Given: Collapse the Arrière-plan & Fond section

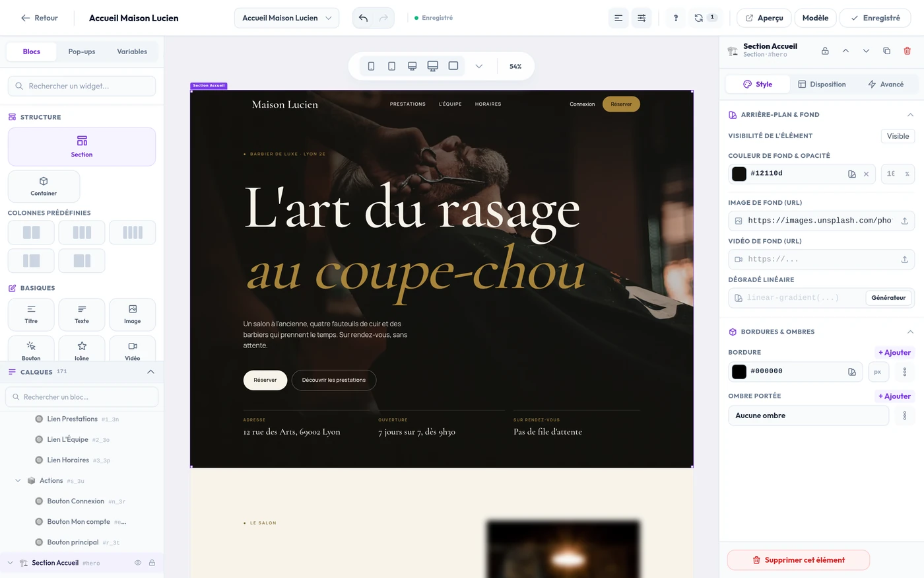Looking at the screenshot, I should click(x=910, y=115).
